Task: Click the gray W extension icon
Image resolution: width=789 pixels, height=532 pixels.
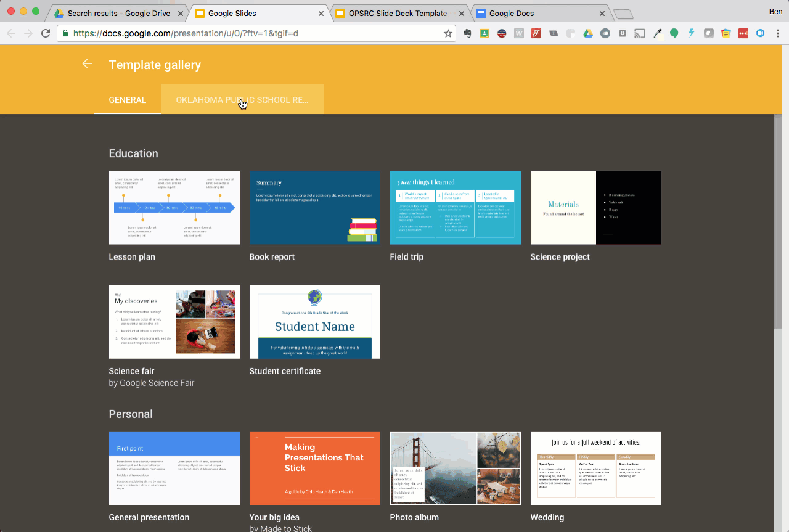Action: pos(519,33)
